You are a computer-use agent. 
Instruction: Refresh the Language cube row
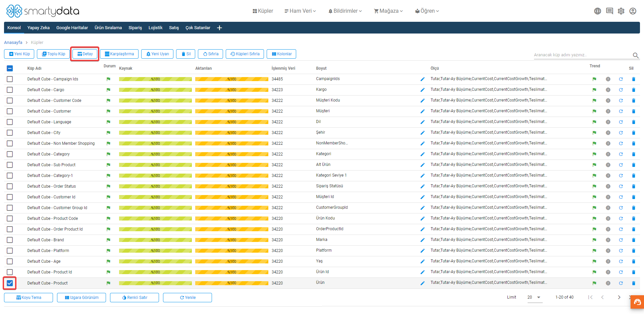pos(621,122)
